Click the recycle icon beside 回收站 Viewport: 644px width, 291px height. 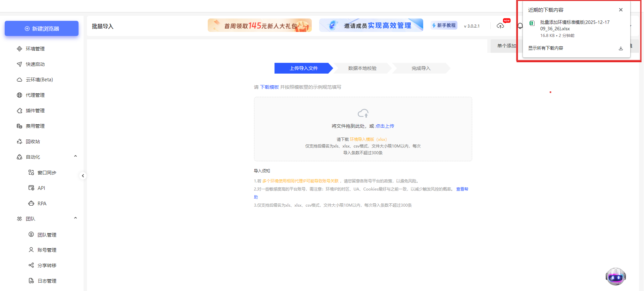tap(19, 141)
